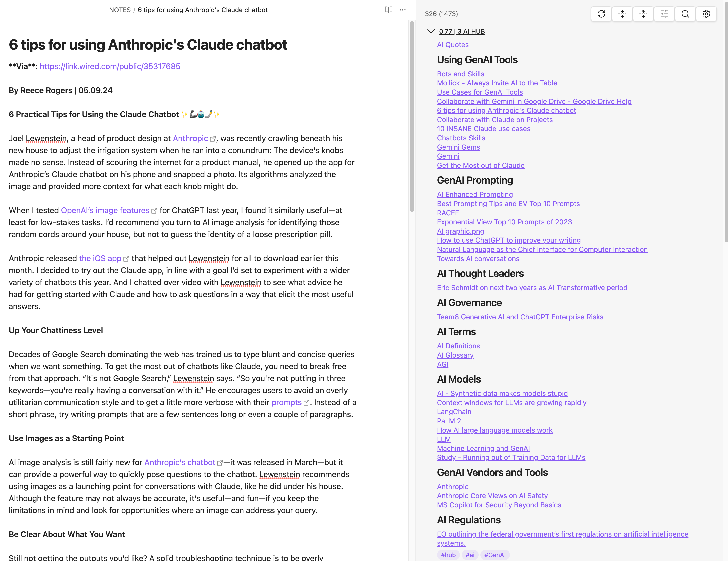Open the LLM note
This screenshot has height=561, width=728.
point(444,439)
